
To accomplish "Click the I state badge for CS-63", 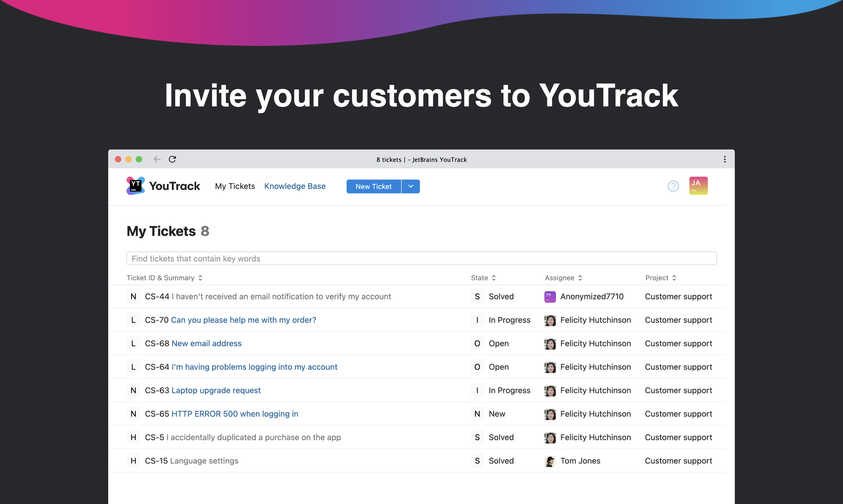I will [x=477, y=390].
